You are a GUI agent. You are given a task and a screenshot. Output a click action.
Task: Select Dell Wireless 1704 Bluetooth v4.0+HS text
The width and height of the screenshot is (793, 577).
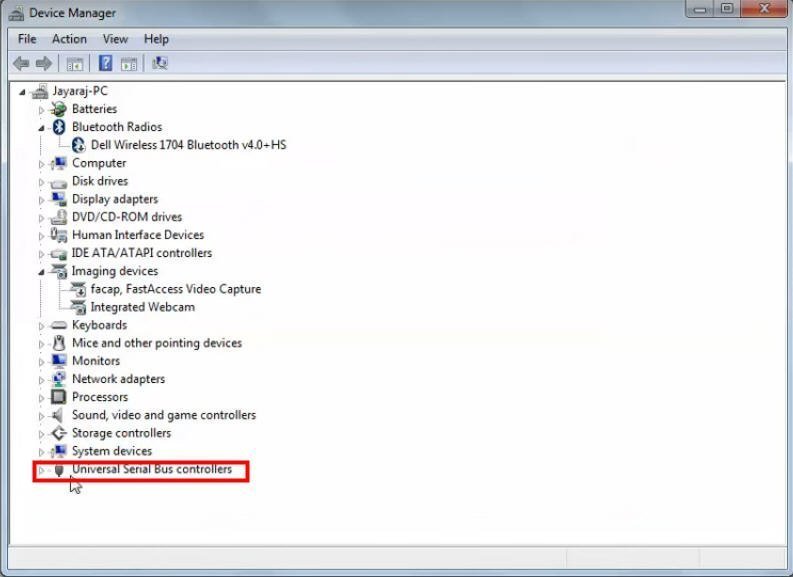[x=189, y=145]
